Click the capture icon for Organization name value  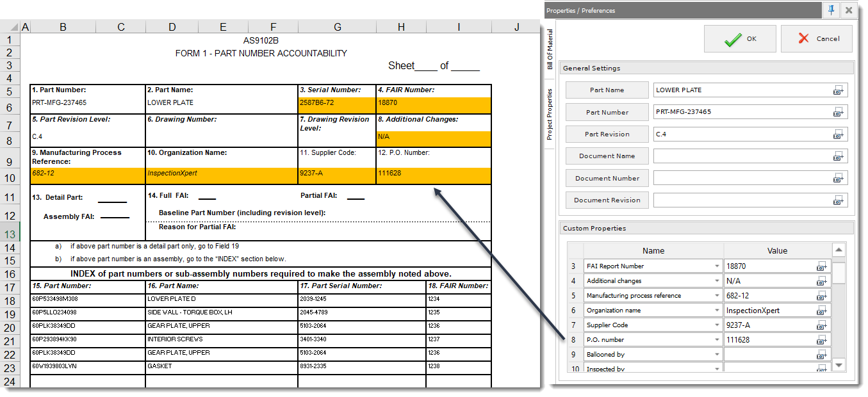(822, 310)
